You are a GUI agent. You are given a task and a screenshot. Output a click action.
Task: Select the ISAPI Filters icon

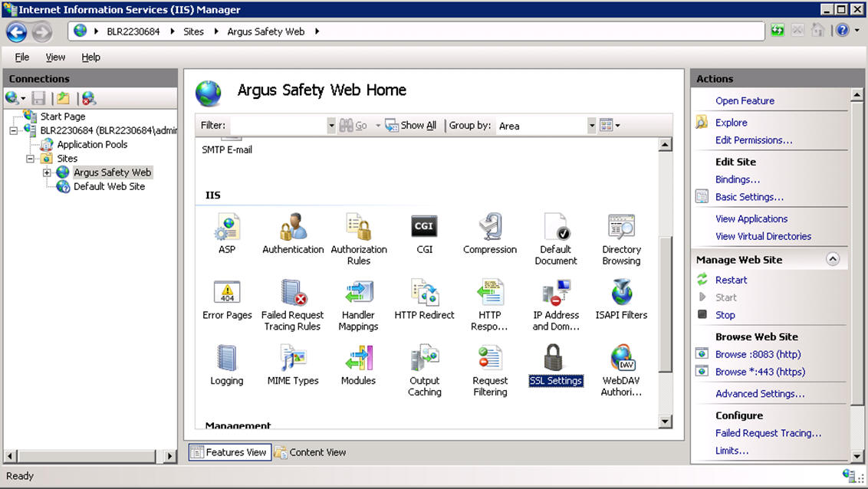coord(621,292)
